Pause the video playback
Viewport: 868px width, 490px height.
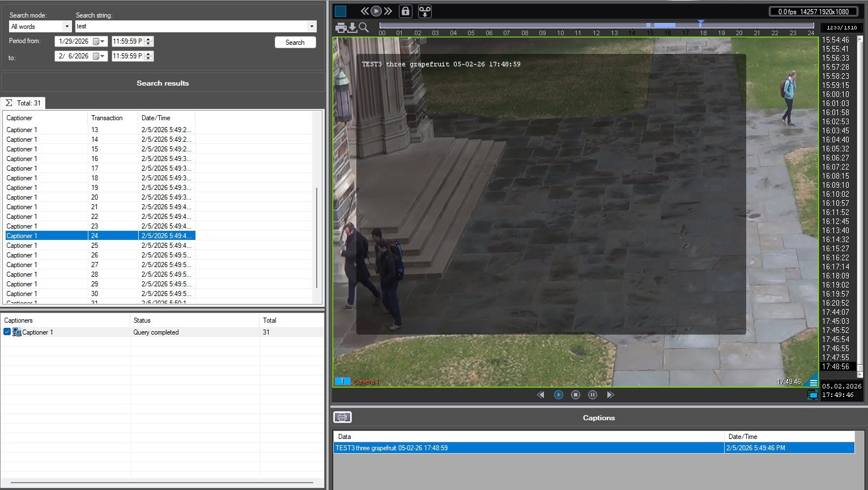(593, 395)
